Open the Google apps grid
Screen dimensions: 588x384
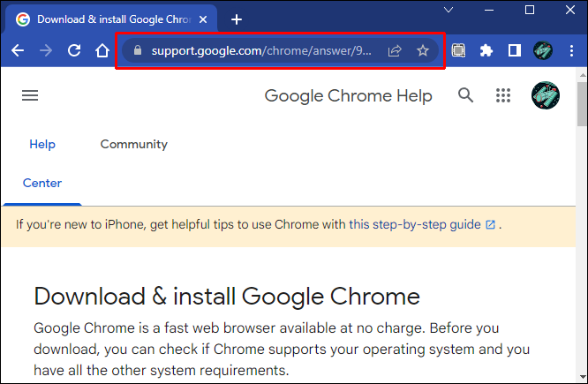pos(503,95)
